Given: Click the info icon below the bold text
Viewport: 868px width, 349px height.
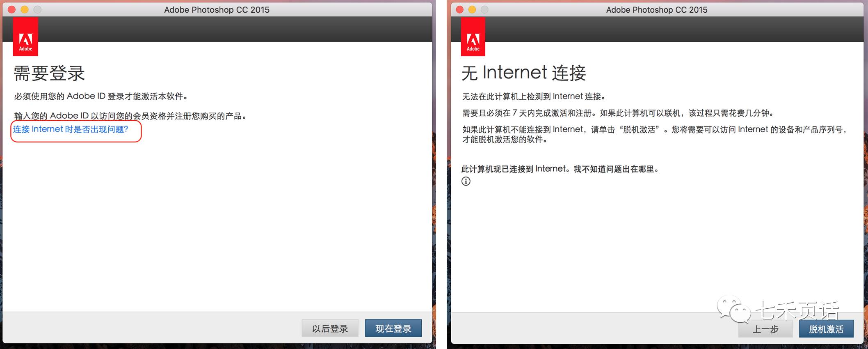Looking at the screenshot, I should (466, 181).
